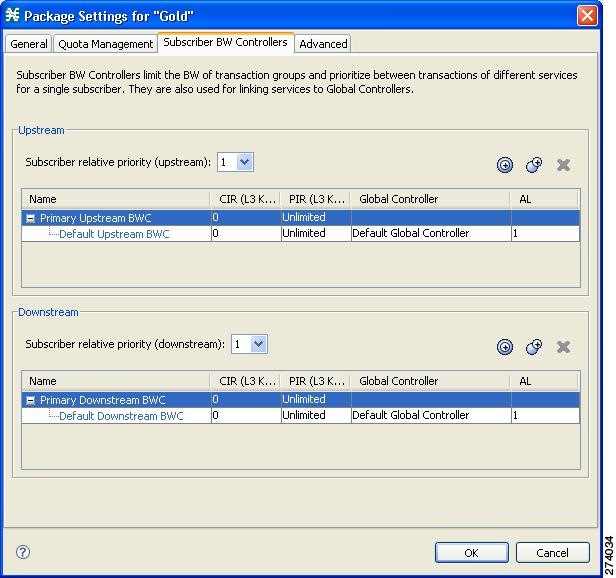Click CIR value 0 of Primary Upstream BWC
616x578 pixels.
coord(246,217)
